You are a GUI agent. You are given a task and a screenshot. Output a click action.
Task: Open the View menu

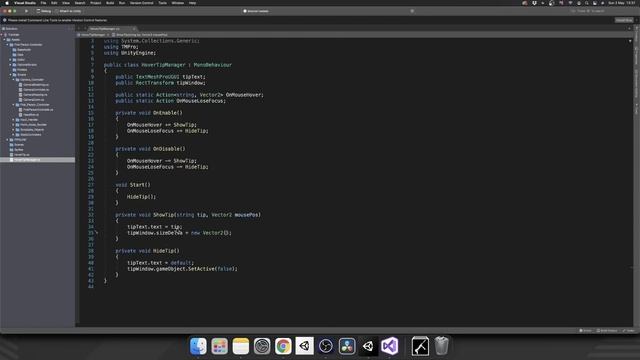(x=66, y=3)
